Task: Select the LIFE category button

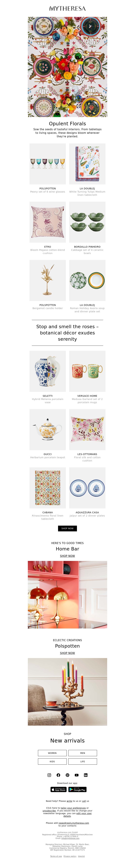Action: (x=83, y=761)
